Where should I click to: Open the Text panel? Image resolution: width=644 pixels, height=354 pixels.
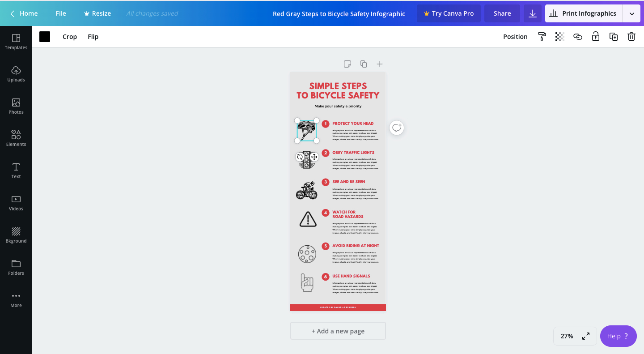(x=16, y=171)
